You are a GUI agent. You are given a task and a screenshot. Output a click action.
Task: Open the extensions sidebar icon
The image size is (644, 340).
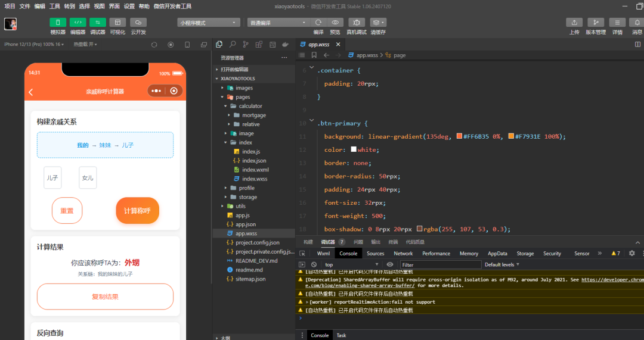click(x=259, y=44)
